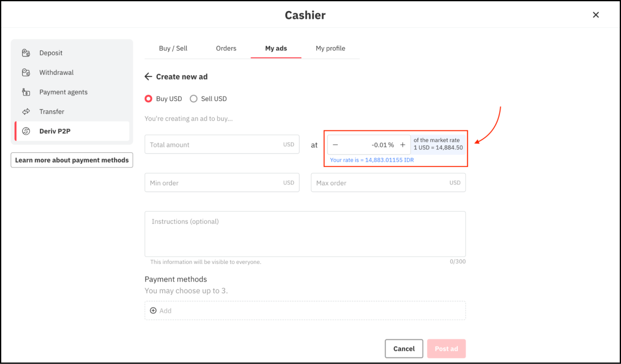Increase the rate with plus button
This screenshot has width=621, height=364.
coord(402,145)
